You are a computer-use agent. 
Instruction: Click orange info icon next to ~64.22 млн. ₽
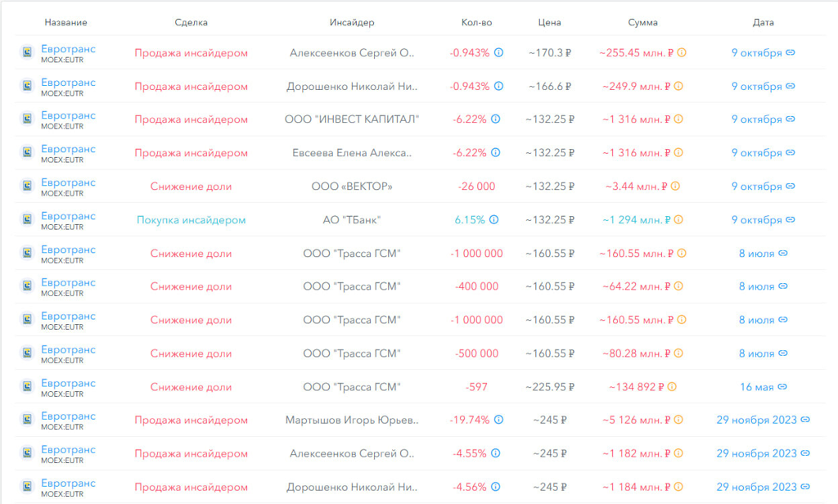click(678, 286)
